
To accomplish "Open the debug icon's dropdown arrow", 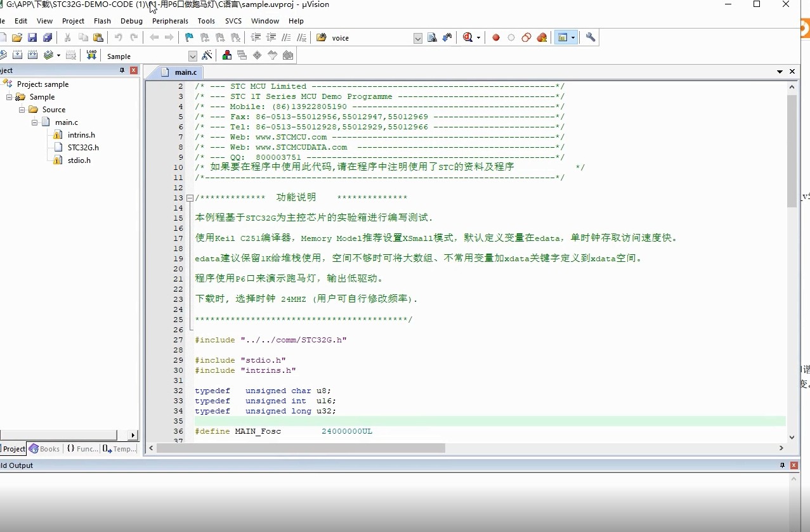I will (478, 38).
